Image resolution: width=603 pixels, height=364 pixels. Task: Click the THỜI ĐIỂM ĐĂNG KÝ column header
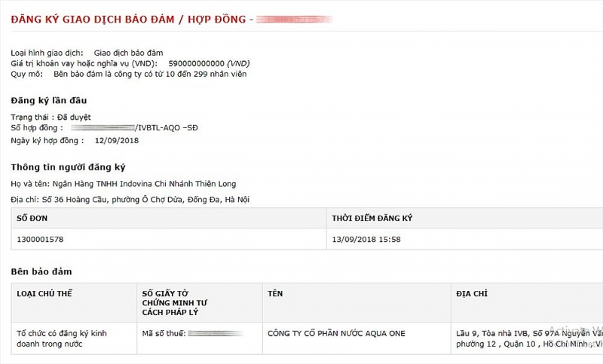[372, 219]
